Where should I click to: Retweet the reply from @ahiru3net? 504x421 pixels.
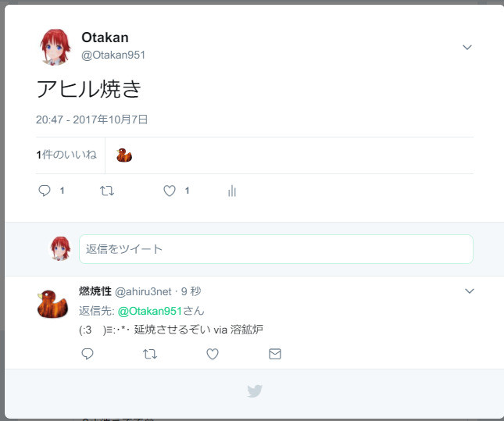pos(150,354)
